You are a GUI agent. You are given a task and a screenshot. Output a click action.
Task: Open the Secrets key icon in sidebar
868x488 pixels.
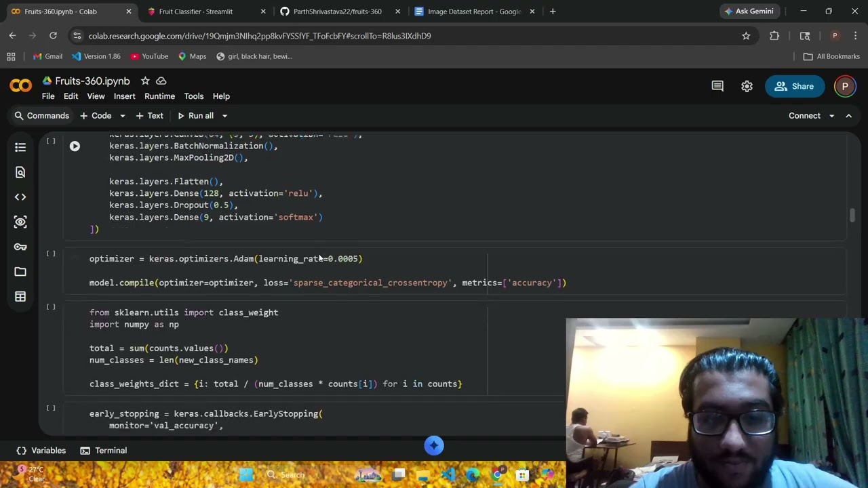(x=20, y=247)
